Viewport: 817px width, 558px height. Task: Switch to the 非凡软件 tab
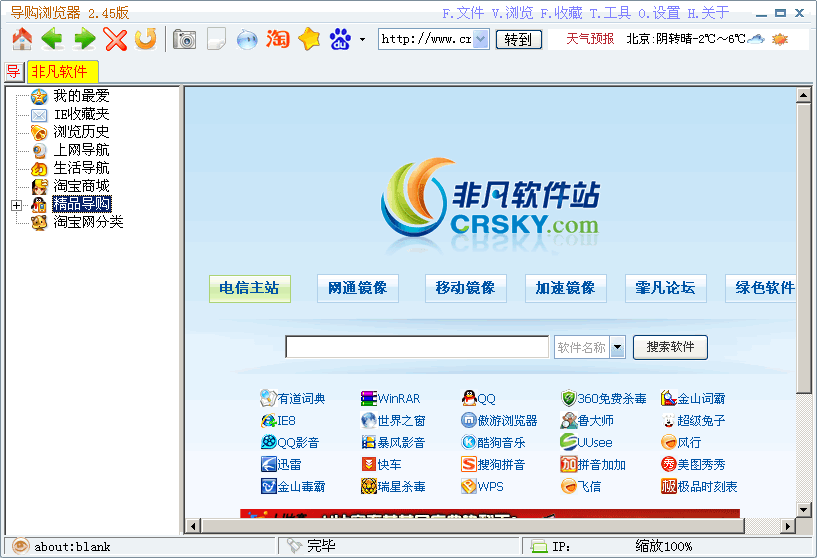(x=63, y=71)
